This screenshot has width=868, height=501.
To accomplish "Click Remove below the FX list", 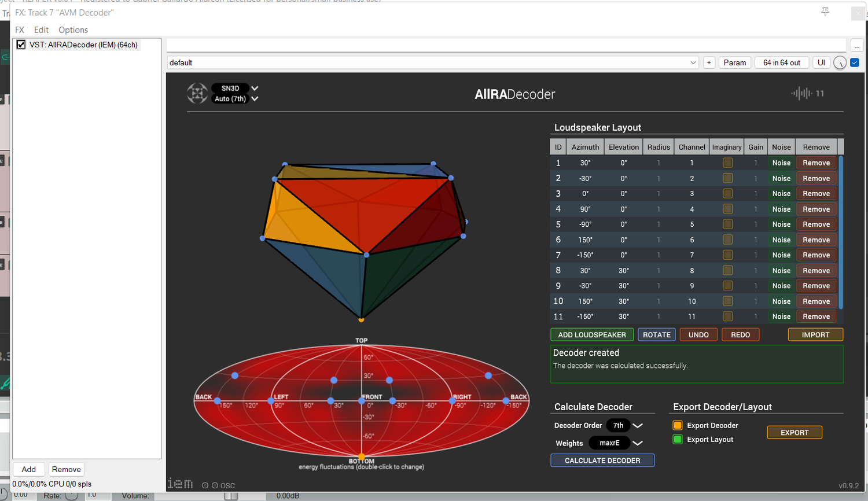I will point(67,469).
